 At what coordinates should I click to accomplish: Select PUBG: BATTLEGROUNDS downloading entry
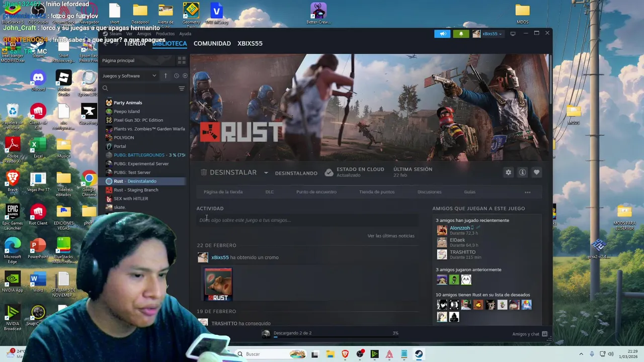[x=145, y=155]
